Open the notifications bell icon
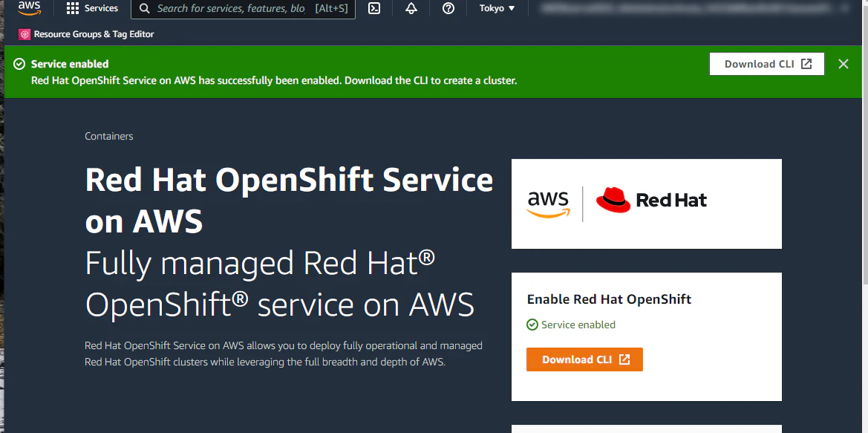This screenshot has width=868, height=433. click(x=411, y=8)
